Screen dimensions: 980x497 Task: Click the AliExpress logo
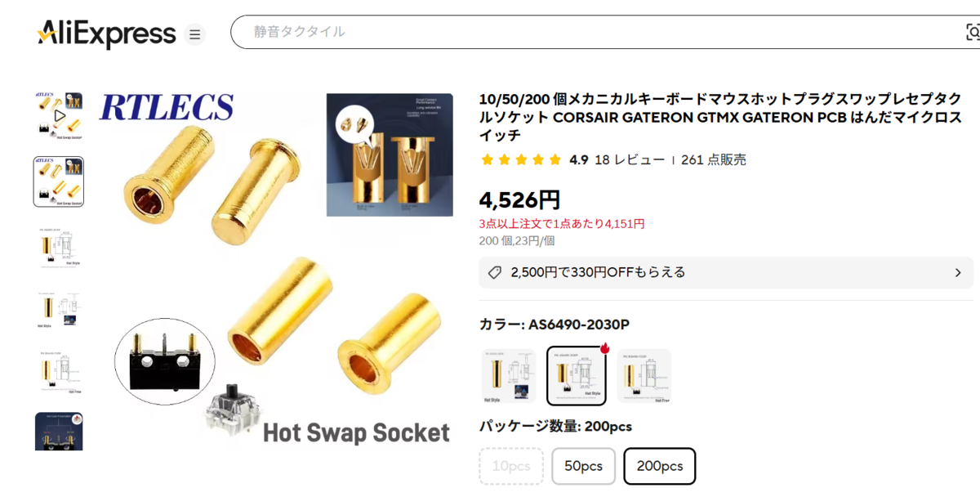(x=106, y=34)
